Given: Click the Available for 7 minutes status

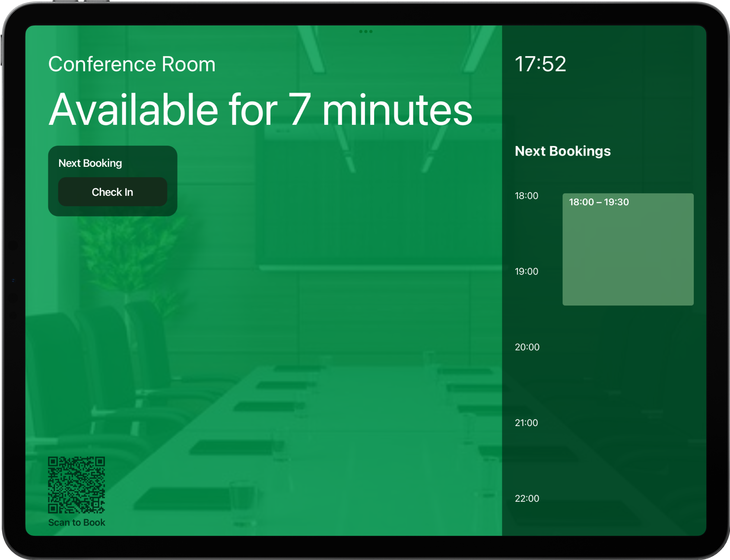Looking at the screenshot, I should click(x=260, y=110).
